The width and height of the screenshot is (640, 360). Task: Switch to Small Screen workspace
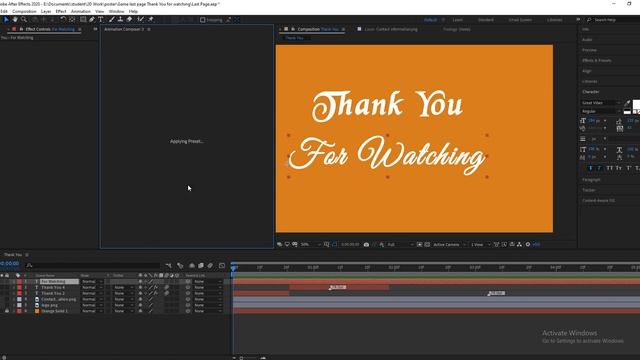point(520,20)
